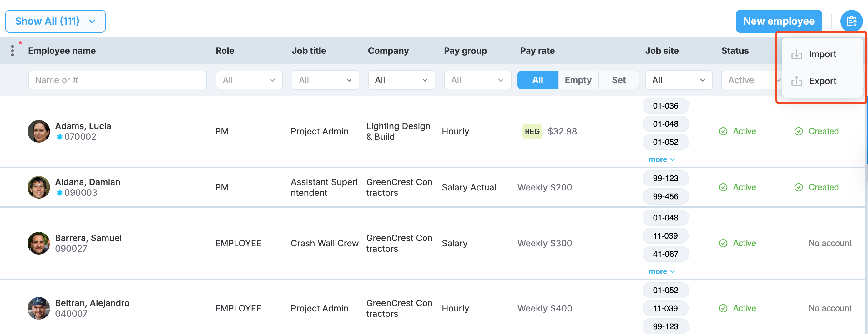Click the Import icon in the dropdown menu
Screen dimensions: 868x334
[x=796, y=54]
